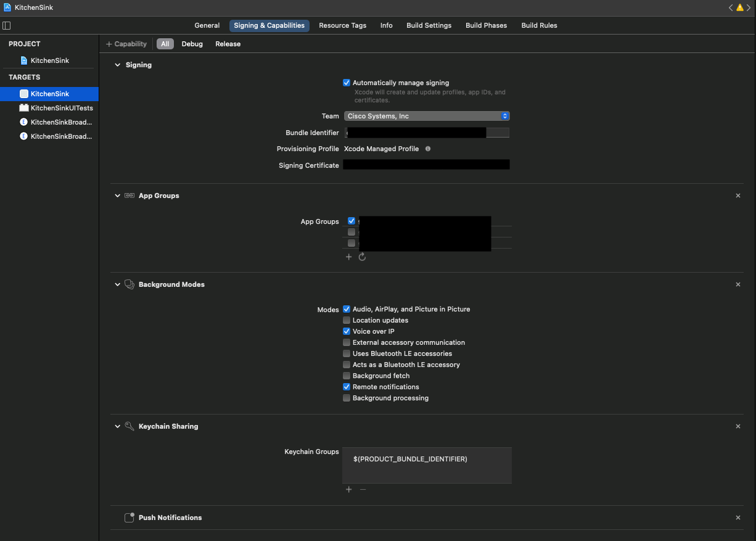This screenshot has height=541, width=756.
Task: Go back with the left chevron arrow
Action: click(x=731, y=7)
